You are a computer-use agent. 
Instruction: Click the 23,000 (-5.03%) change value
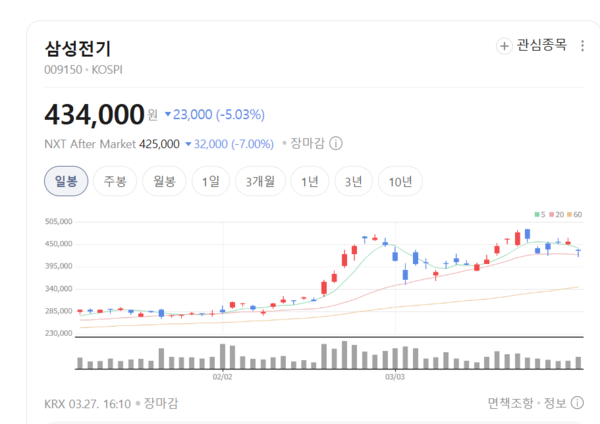click(215, 114)
